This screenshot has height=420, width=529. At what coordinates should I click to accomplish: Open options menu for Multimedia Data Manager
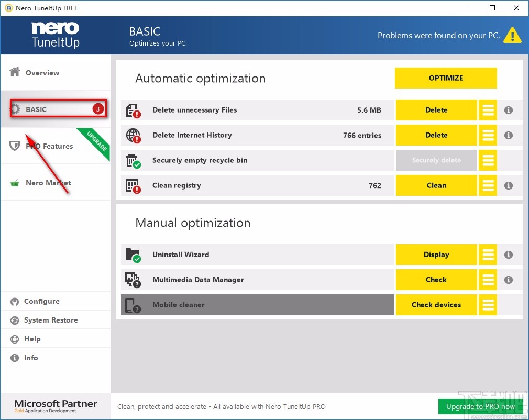(488, 280)
